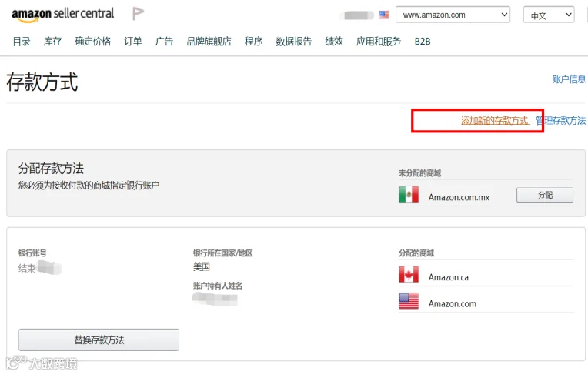This screenshot has width=588, height=375.
Task: Click 分配 button for Amazon.com.mx
Action: (545, 195)
